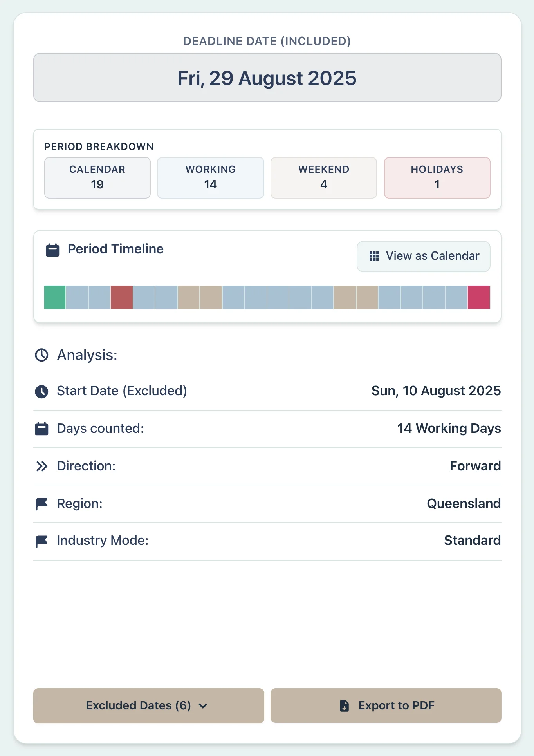Click the clock icon next to Analysis
The image size is (534, 756).
[x=41, y=355]
